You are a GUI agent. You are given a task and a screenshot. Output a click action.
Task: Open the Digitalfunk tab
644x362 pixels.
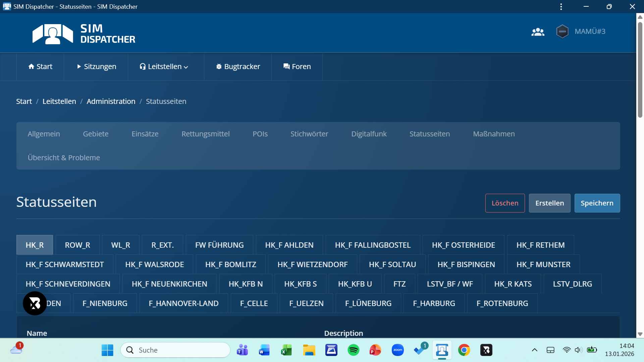[369, 134]
